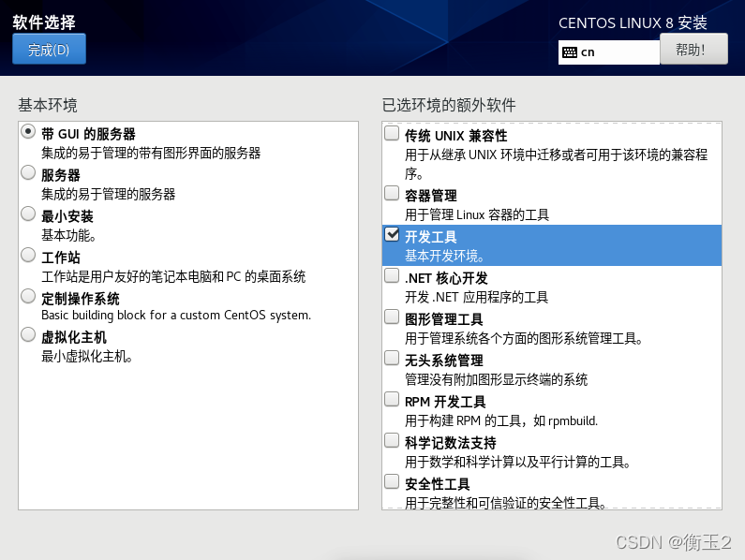Choose the 工作站 radio button
The width and height of the screenshot is (745, 560).
pos(28,255)
